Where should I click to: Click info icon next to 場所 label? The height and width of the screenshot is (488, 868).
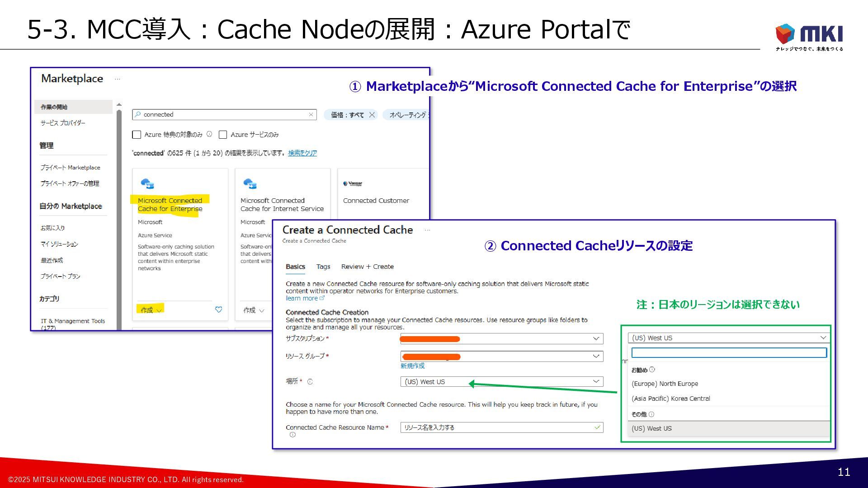click(310, 382)
